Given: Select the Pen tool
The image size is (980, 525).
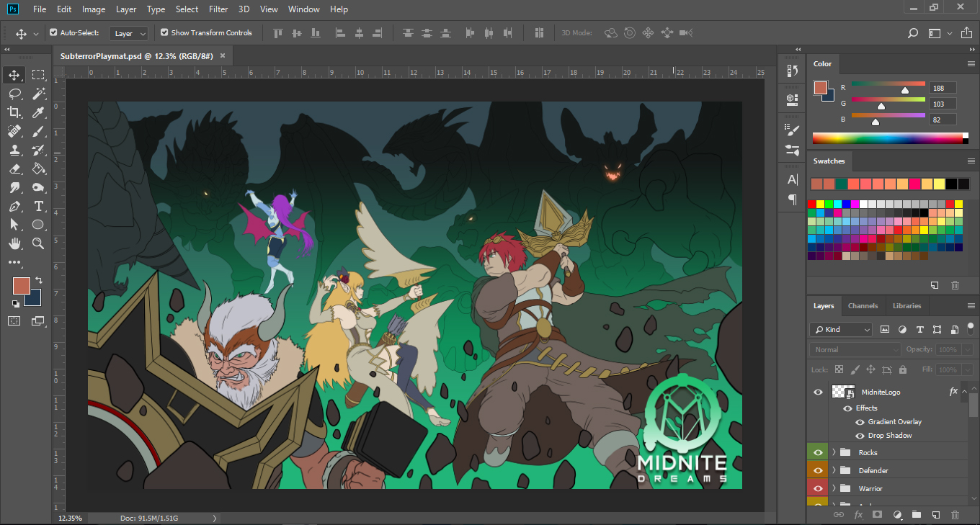Looking at the screenshot, I should (14, 206).
